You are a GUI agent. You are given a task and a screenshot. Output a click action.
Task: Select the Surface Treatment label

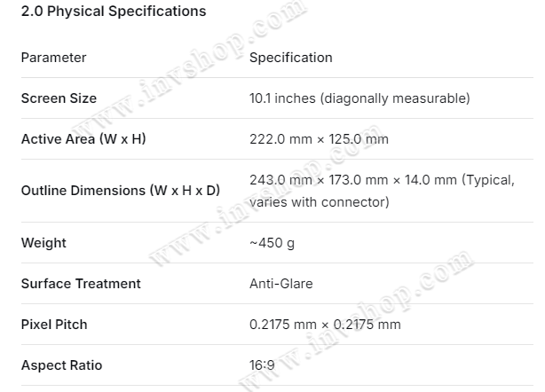coord(80,284)
